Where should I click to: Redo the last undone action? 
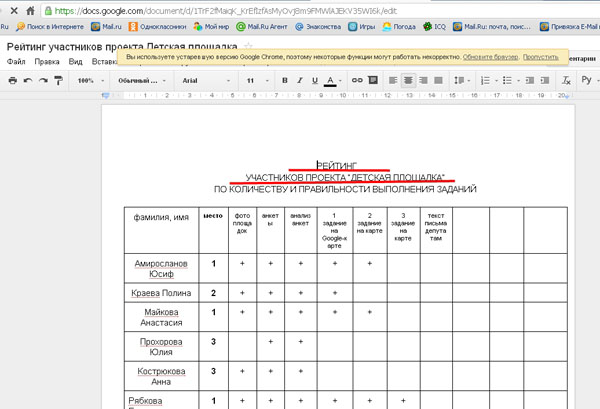click(43, 80)
